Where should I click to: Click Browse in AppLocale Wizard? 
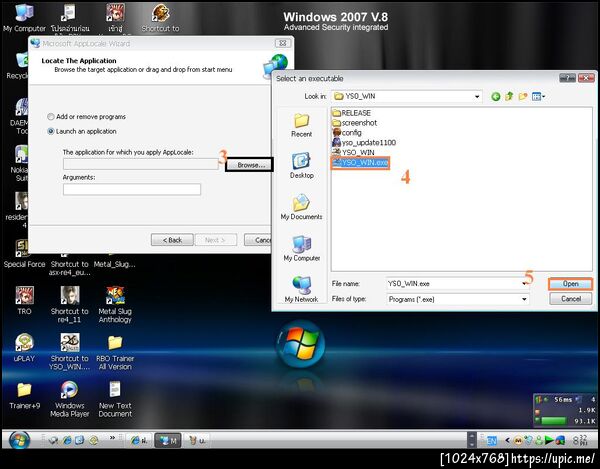pos(249,165)
